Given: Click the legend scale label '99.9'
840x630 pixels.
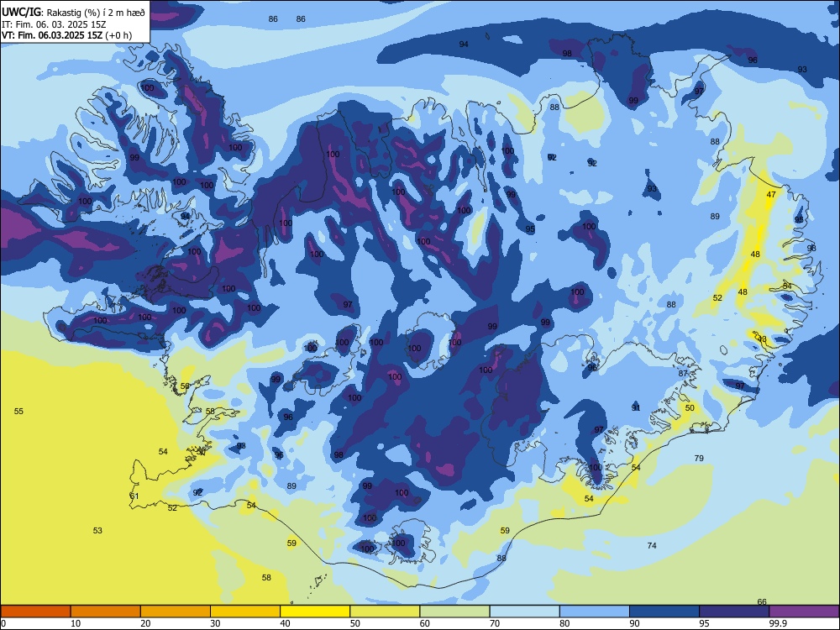Looking at the screenshot, I should 778,623.
